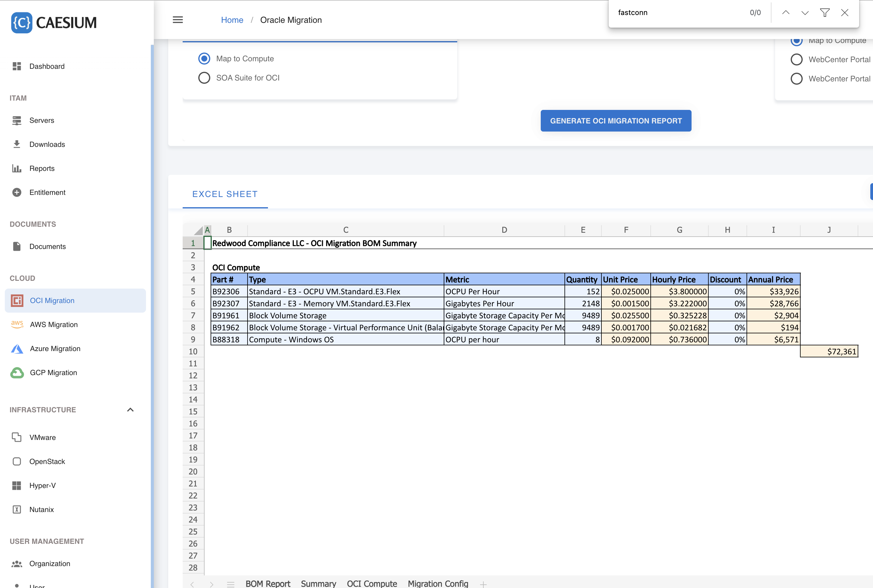Switch to BOM Report sheet tab
Screen dimensions: 873x588
(268, 583)
